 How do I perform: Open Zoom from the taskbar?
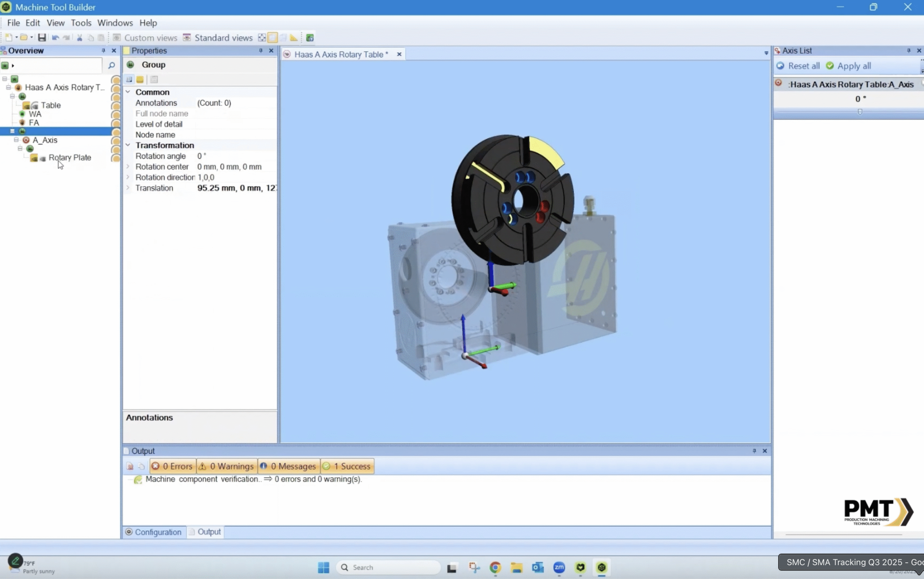(x=559, y=567)
